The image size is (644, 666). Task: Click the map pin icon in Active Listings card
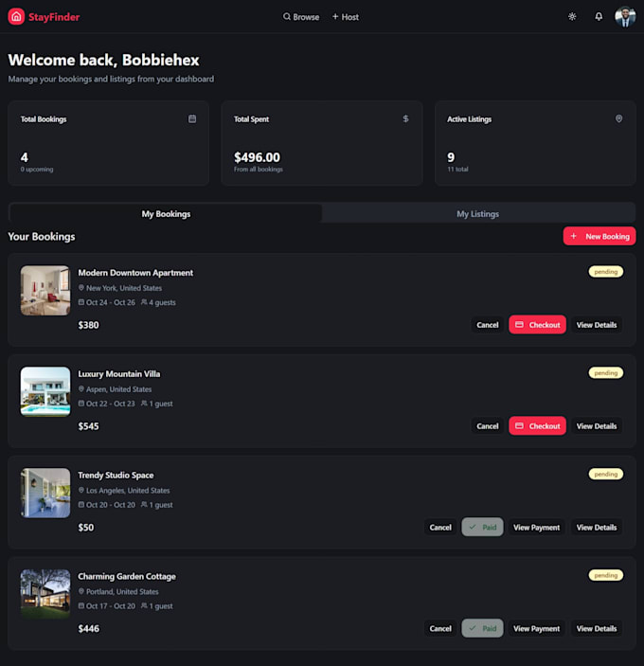tap(619, 118)
